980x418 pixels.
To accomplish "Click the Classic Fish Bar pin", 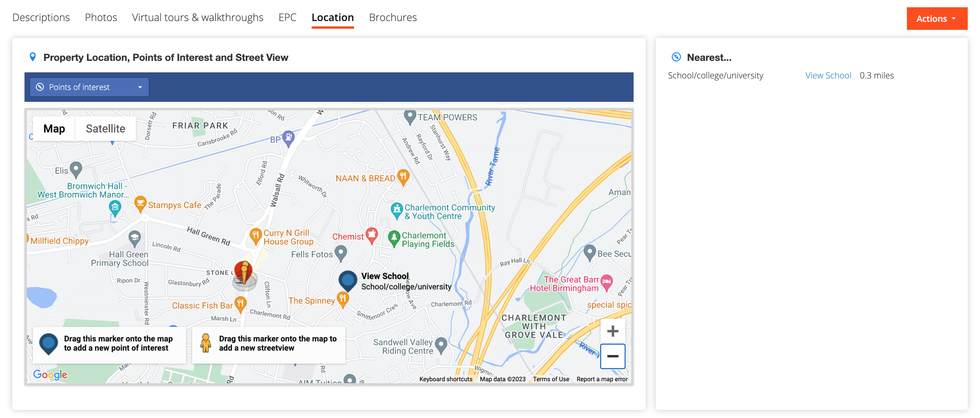I will (240, 304).
